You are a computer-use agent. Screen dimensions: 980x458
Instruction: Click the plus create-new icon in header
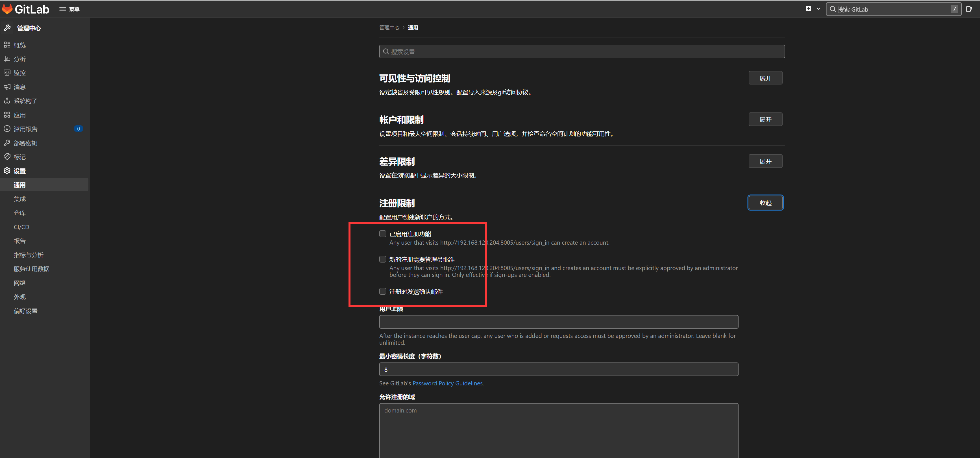pyautogui.click(x=808, y=9)
